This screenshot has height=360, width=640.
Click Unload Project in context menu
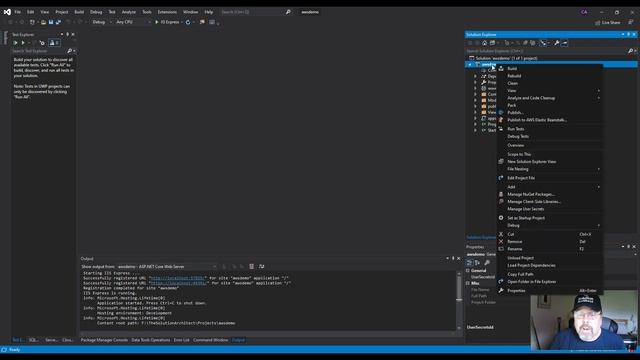coord(549,258)
